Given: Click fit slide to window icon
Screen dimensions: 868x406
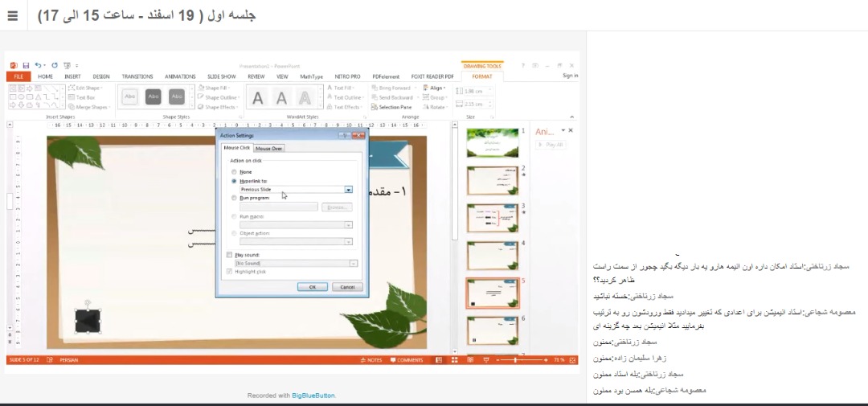Looking at the screenshot, I should pyautogui.click(x=572, y=360).
